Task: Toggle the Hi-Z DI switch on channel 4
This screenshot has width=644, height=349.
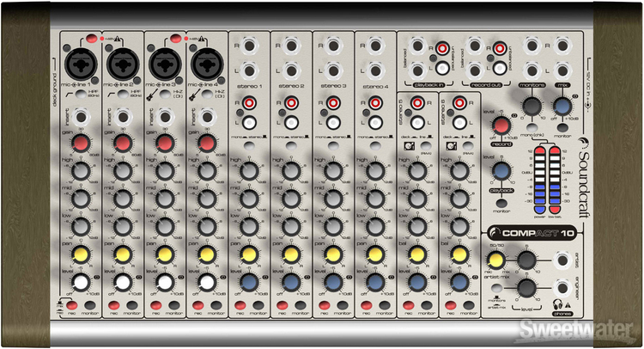Action: pos(208,95)
